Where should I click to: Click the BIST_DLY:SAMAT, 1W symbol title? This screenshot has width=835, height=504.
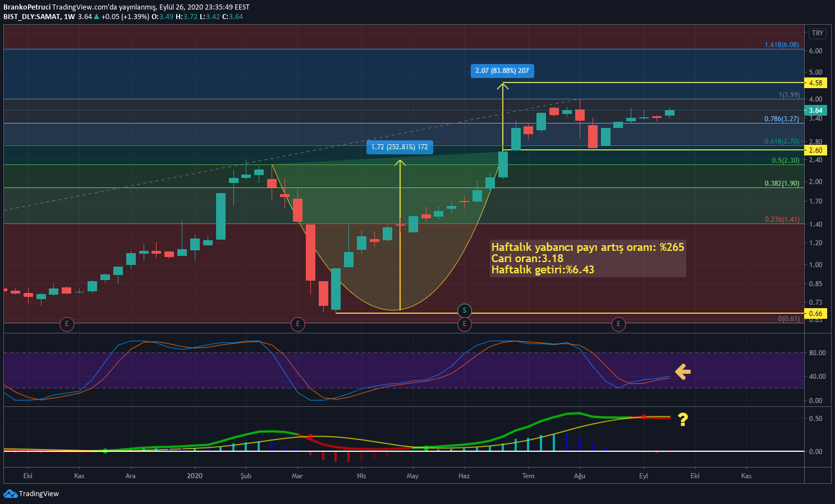(x=39, y=17)
